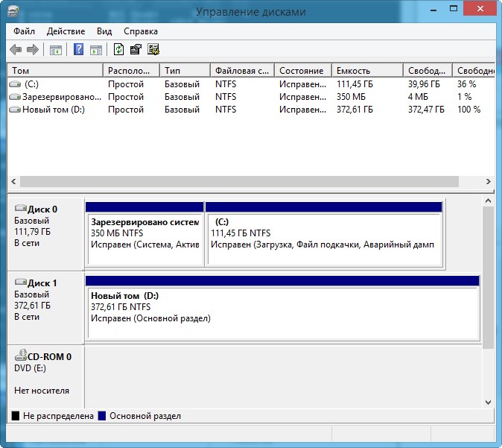Open the Help question mark icon
Screen dimensions: 502x448
point(78,50)
